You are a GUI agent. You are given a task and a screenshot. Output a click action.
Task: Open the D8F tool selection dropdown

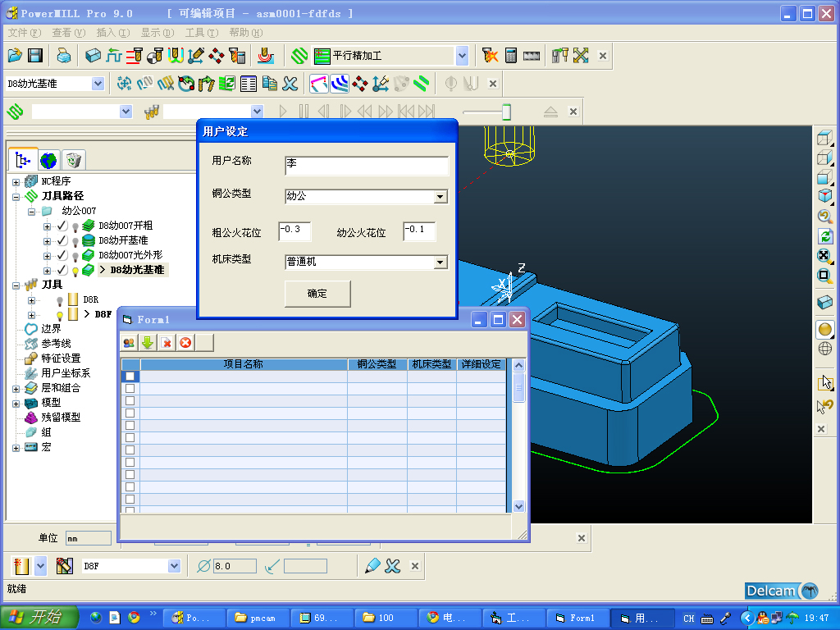(174, 566)
